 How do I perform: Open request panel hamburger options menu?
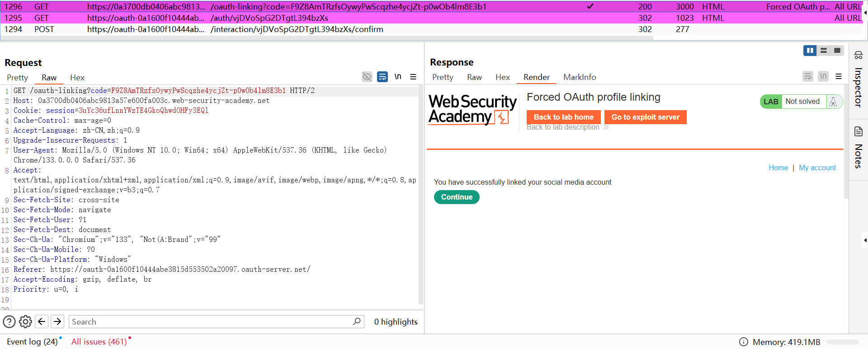[413, 77]
